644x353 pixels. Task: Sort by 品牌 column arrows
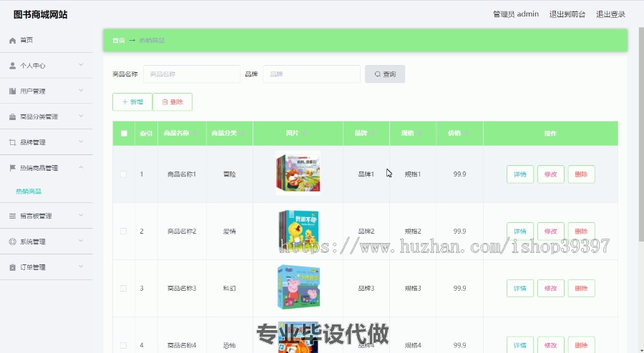click(x=373, y=133)
